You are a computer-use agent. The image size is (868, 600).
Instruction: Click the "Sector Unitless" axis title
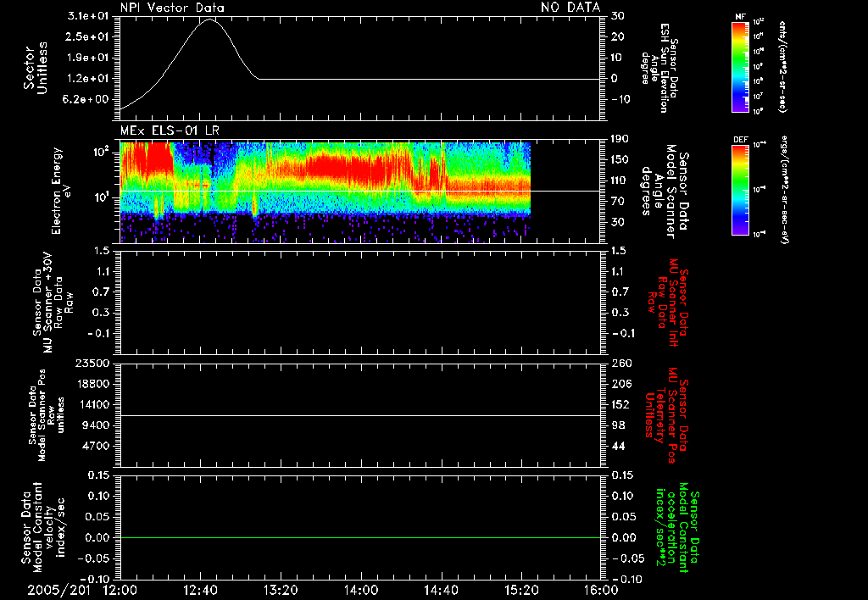(x=36, y=68)
